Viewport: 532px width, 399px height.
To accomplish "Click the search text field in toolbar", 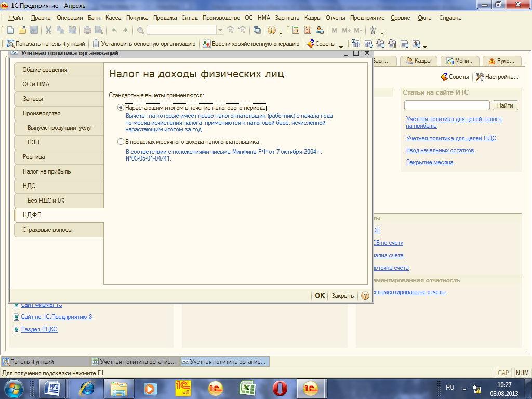I will coord(182,30).
